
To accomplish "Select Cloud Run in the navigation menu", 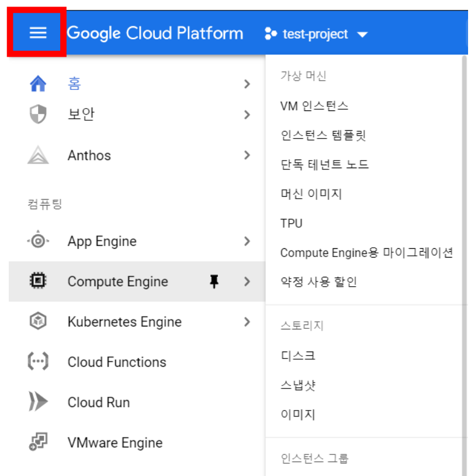I will pos(99,402).
